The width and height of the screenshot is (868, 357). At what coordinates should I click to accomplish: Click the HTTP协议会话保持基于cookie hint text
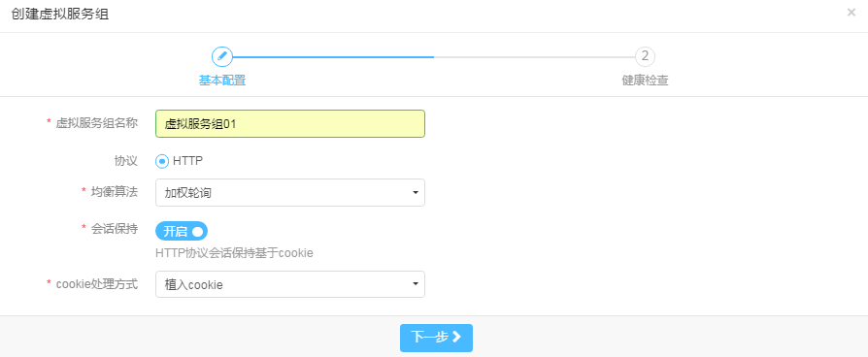tap(235, 253)
